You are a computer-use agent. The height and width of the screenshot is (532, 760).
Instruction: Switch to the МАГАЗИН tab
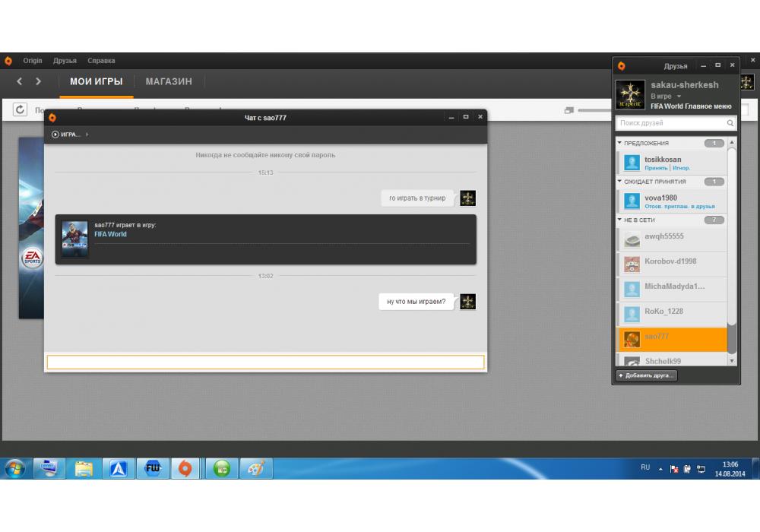tap(169, 82)
